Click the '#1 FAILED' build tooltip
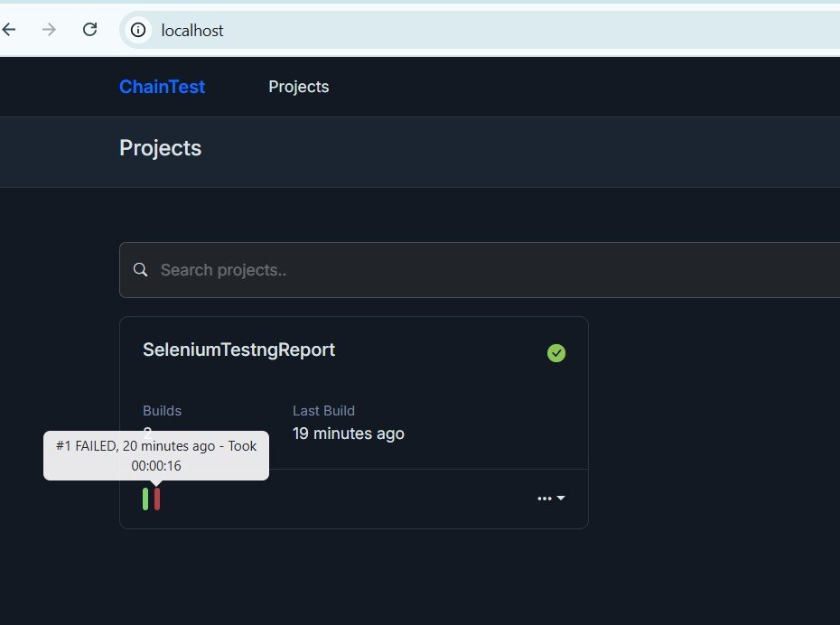This screenshot has height=625, width=840. pyautogui.click(x=156, y=456)
